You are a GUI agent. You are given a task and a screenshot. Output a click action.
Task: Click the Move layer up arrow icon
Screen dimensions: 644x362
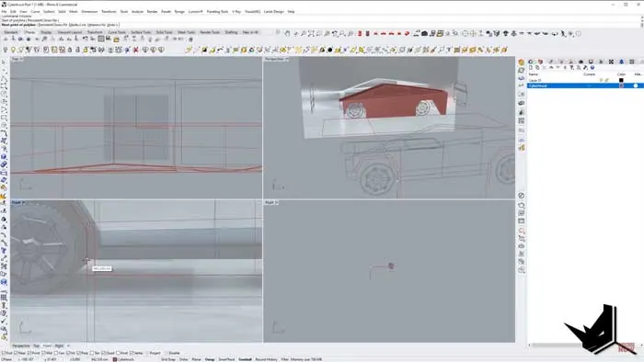pyautogui.click(x=551, y=68)
